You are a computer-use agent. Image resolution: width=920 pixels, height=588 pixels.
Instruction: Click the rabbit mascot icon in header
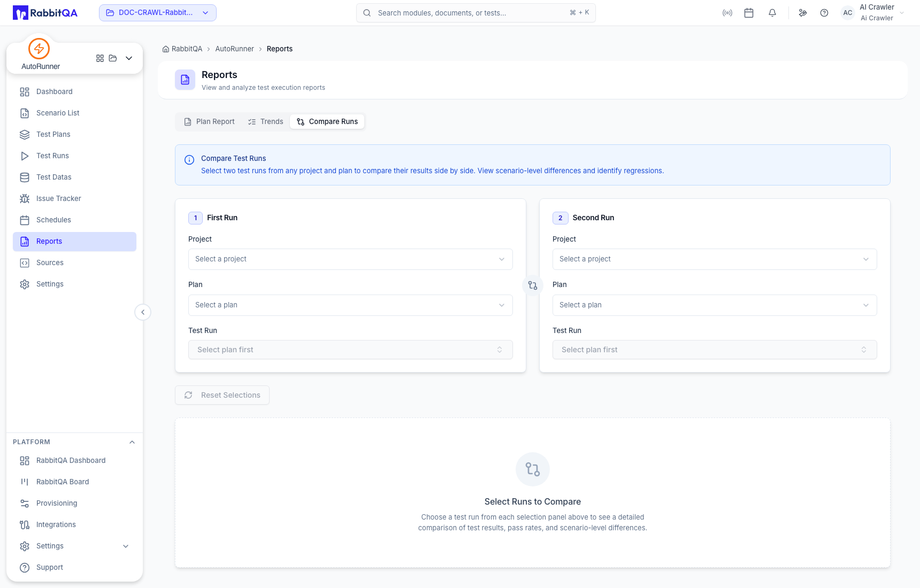[x=803, y=13]
